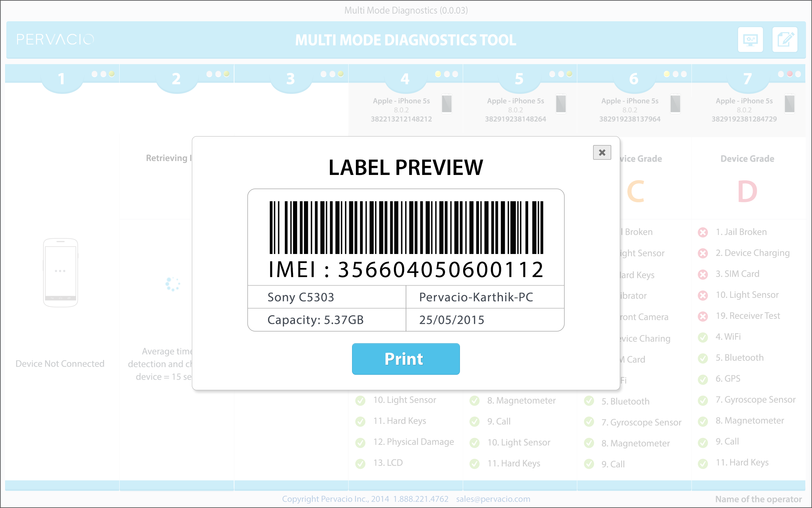The height and width of the screenshot is (508, 812).
Task: Click slot 6's pass icon for Gyroscope Sensor
Action: 589,422
